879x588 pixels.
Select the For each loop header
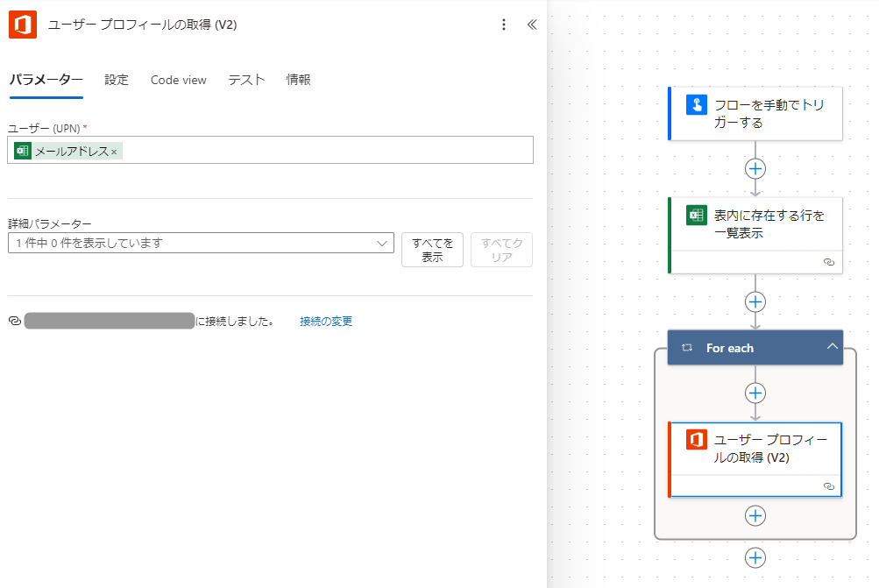point(755,348)
